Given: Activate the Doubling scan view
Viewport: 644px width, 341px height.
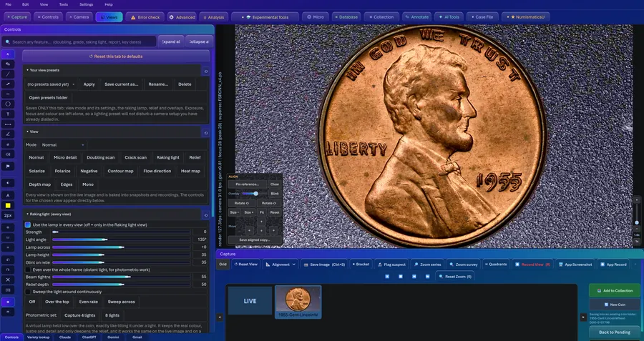Looking at the screenshot, I should click(101, 157).
